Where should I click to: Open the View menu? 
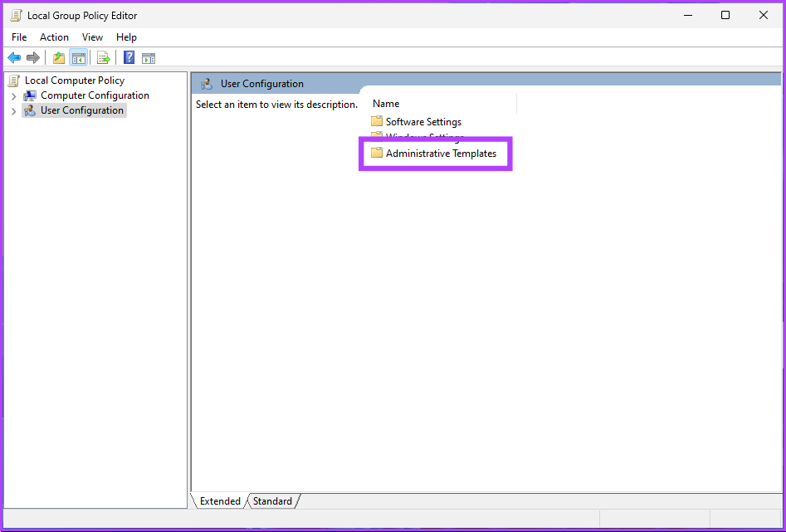pos(92,37)
